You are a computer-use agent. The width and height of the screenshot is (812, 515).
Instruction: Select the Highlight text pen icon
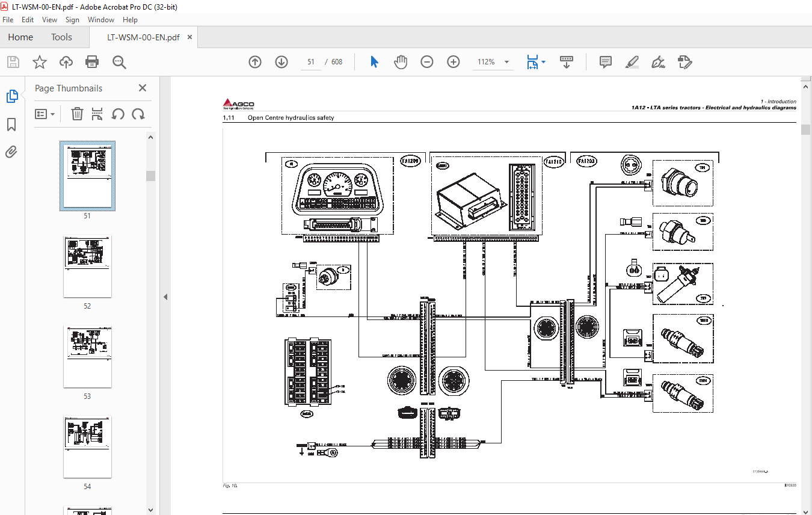tap(632, 62)
